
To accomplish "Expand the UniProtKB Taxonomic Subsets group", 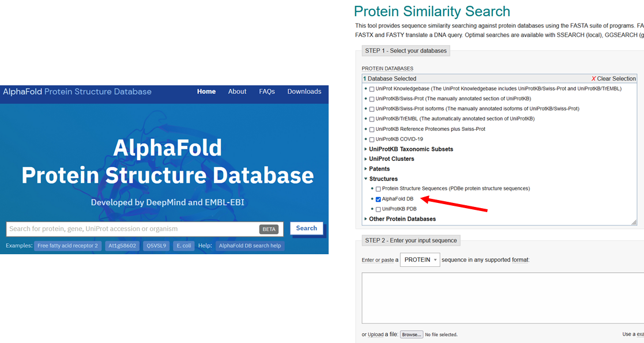I will tap(366, 149).
